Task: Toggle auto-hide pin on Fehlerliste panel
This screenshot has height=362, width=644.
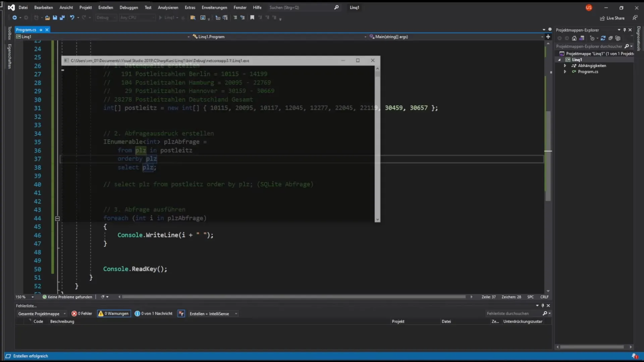Action: coord(543,306)
